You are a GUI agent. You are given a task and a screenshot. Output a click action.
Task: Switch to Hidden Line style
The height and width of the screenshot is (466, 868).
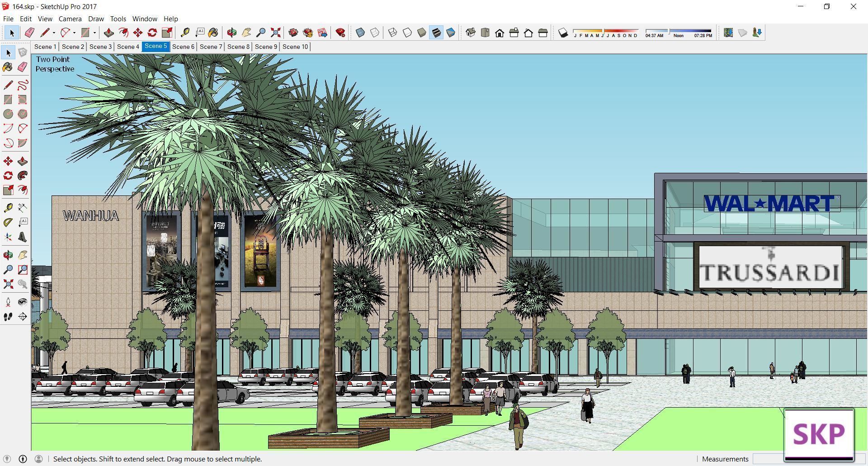click(407, 33)
